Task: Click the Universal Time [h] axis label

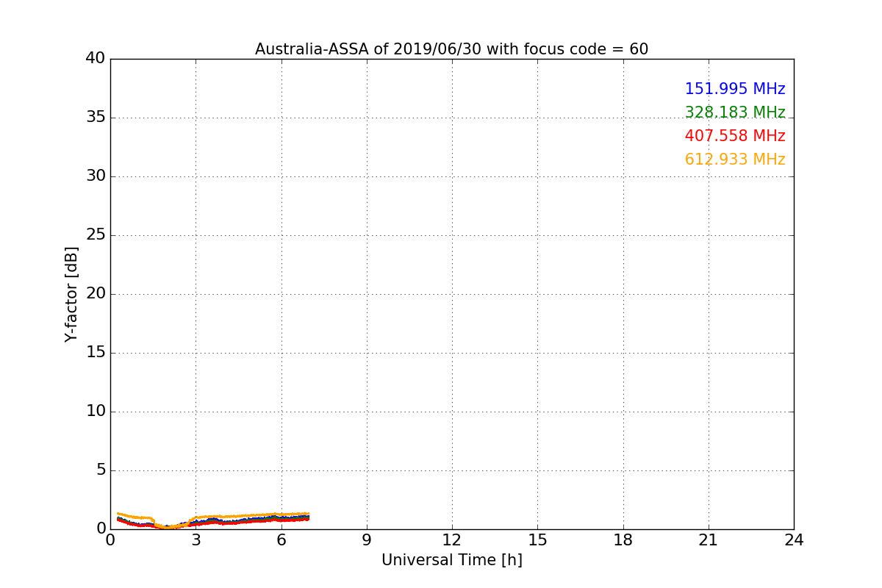Action: pos(451,560)
